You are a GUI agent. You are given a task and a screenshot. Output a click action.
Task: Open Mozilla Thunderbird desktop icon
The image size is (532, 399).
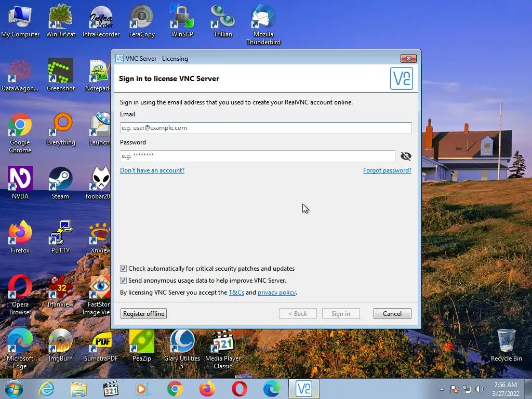coord(263,24)
